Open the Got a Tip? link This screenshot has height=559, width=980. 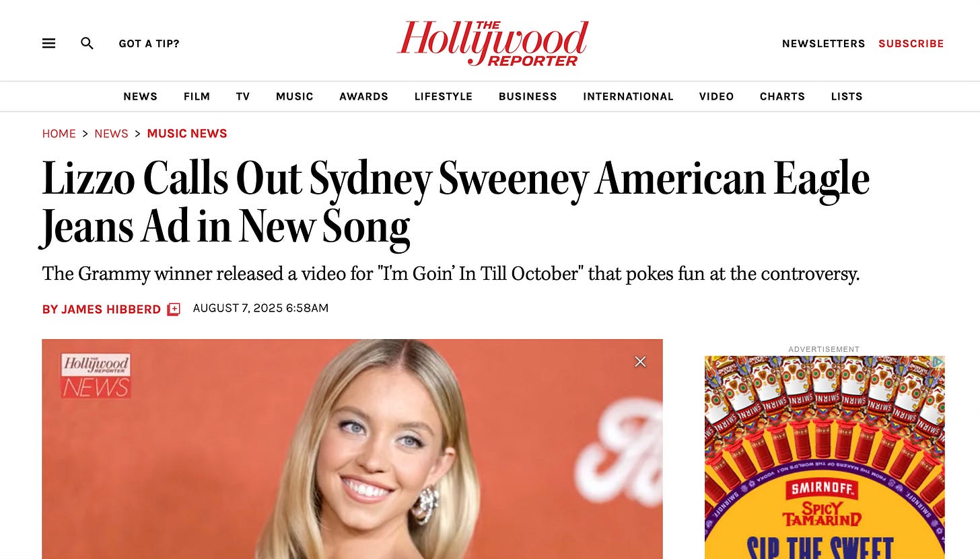tap(149, 44)
